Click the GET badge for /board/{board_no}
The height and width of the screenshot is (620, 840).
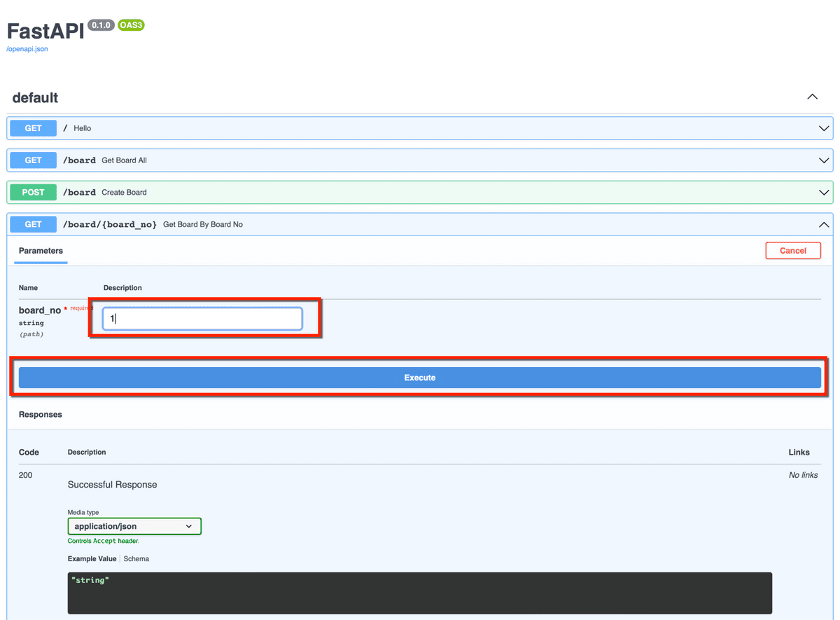click(x=34, y=224)
